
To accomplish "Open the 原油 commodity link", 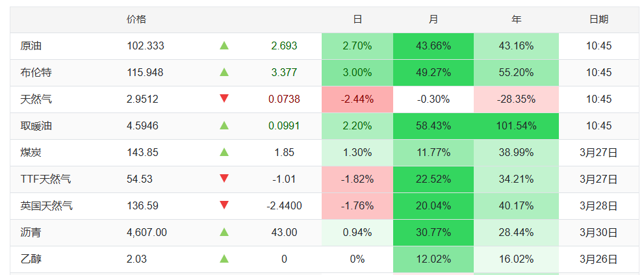I will coord(31,46).
